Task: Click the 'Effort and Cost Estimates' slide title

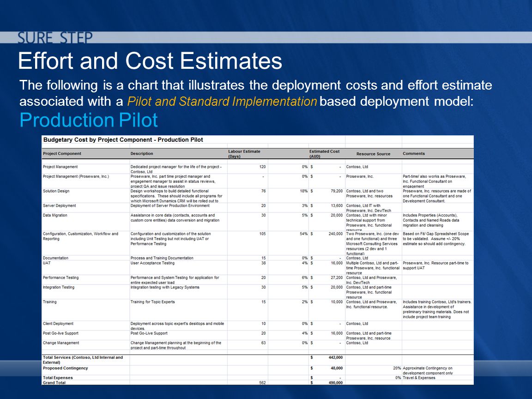Action: pos(150,61)
